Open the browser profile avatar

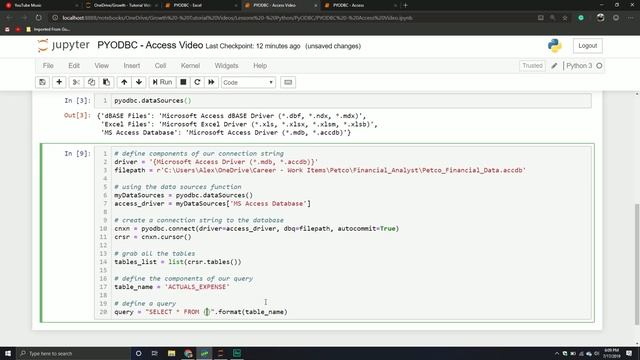[x=600, y=18]
